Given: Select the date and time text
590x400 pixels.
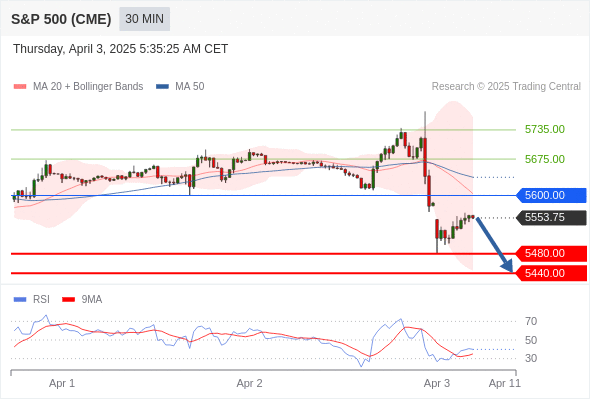Looking at the screenshot, I should point(120,49).
